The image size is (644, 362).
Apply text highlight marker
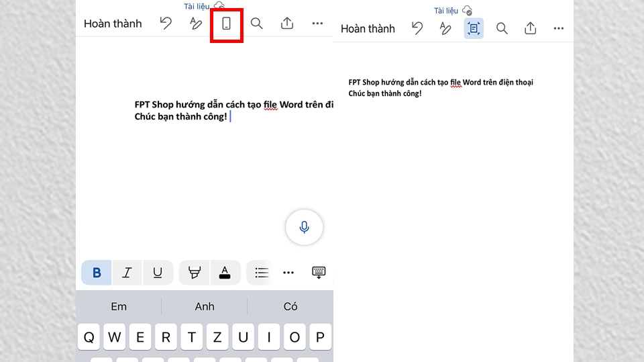click(195, 272)
